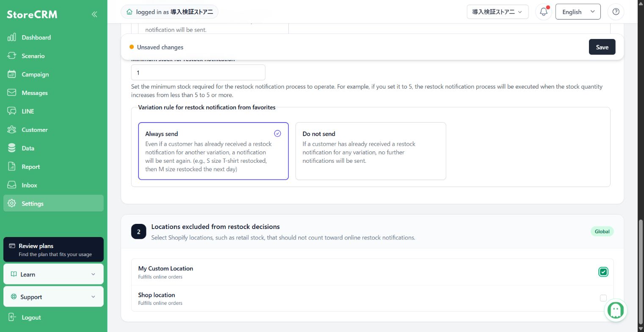Open the help question mark icon
The image size is (644, 332).
[616, 12]
